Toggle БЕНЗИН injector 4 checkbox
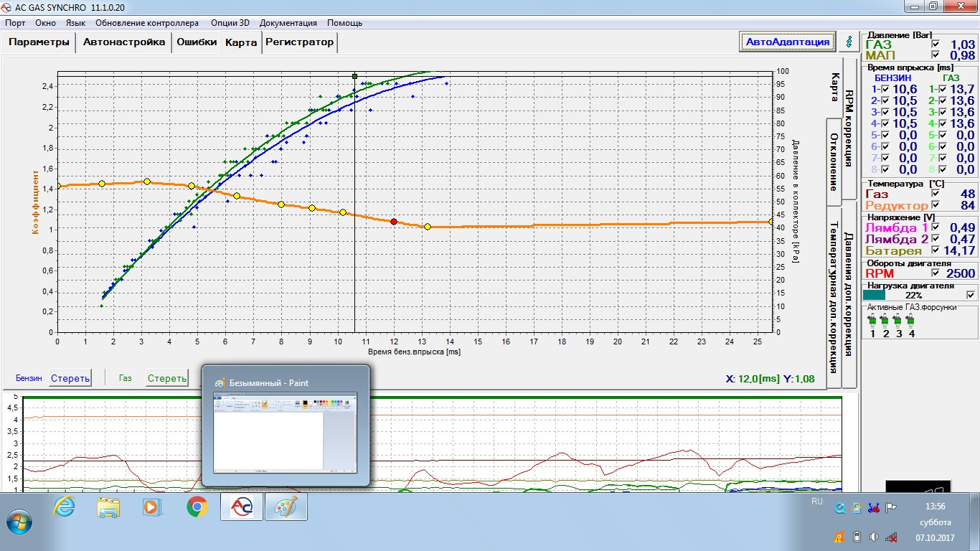Viewport: 980px width, 551px height. click(x=885, y=123)
